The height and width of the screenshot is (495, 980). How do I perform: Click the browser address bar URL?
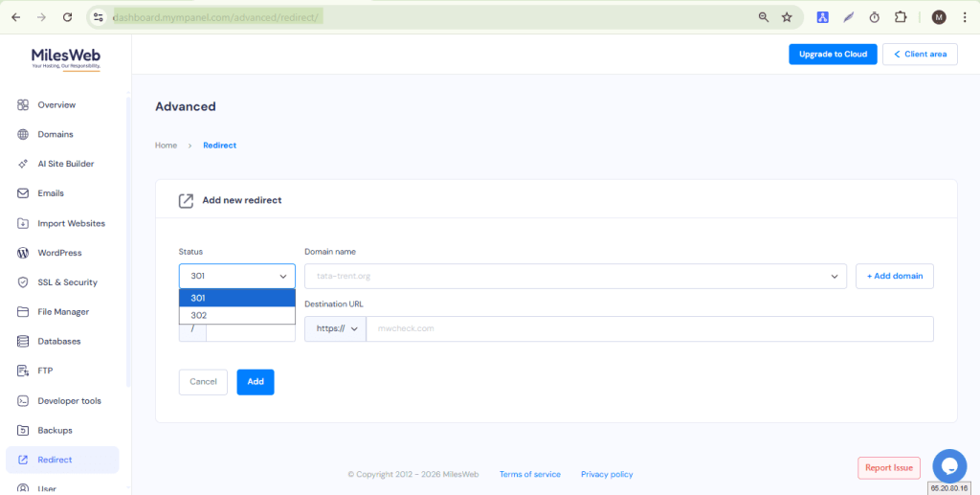pos(215,17)
